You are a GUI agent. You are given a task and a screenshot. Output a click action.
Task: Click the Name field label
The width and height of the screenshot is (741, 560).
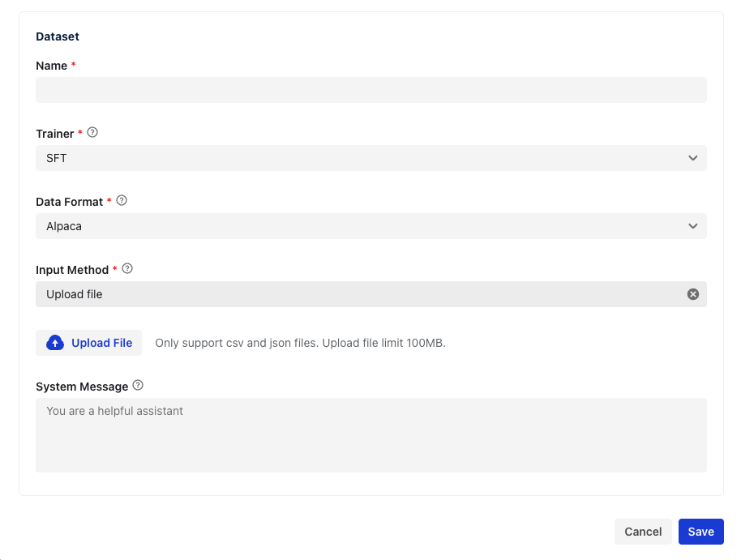(52, 66)
